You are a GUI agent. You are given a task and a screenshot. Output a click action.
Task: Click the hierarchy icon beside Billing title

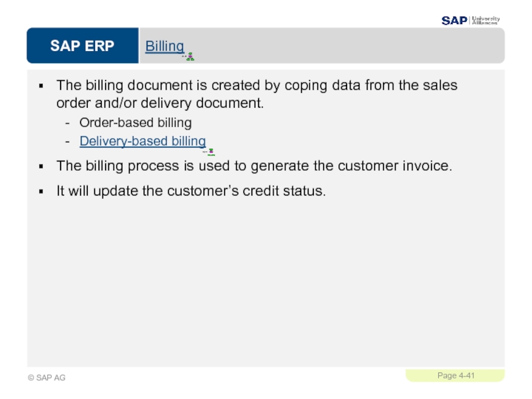click(x=190, y=57)
